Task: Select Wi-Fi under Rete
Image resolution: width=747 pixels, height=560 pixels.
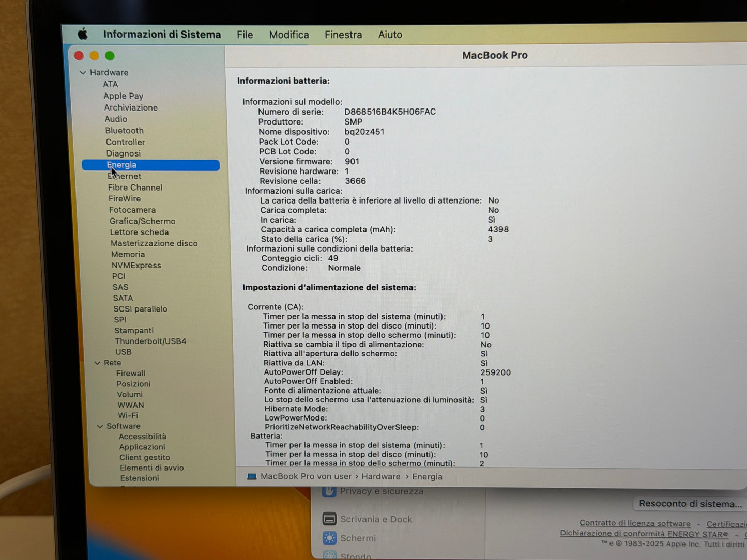Action: 128,415
